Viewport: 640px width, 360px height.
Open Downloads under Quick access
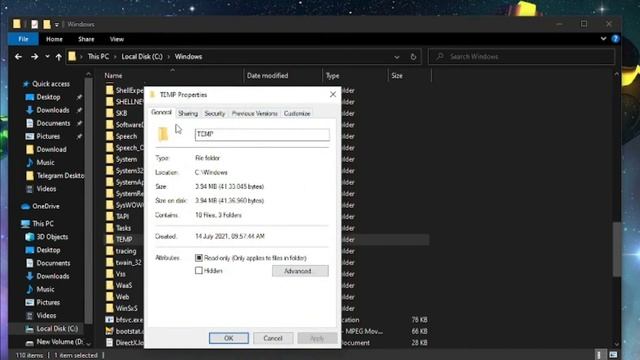pos(53,110)
